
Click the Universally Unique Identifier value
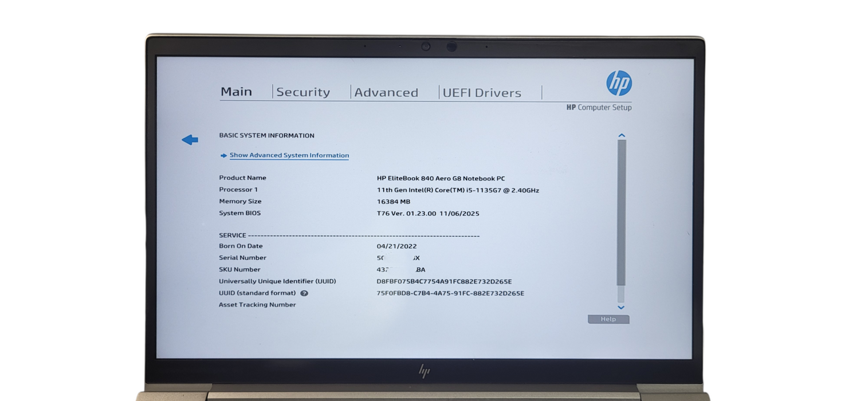point(445,281)
